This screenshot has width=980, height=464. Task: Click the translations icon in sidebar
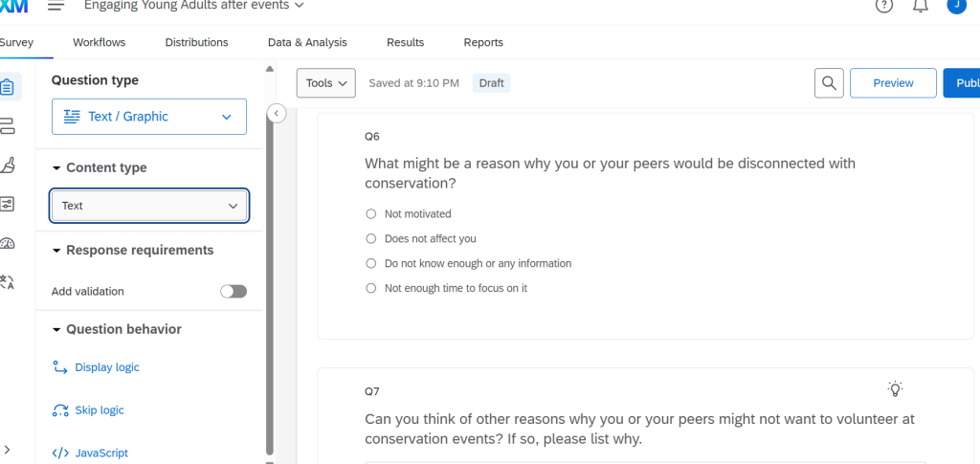(x=8, y=281)
